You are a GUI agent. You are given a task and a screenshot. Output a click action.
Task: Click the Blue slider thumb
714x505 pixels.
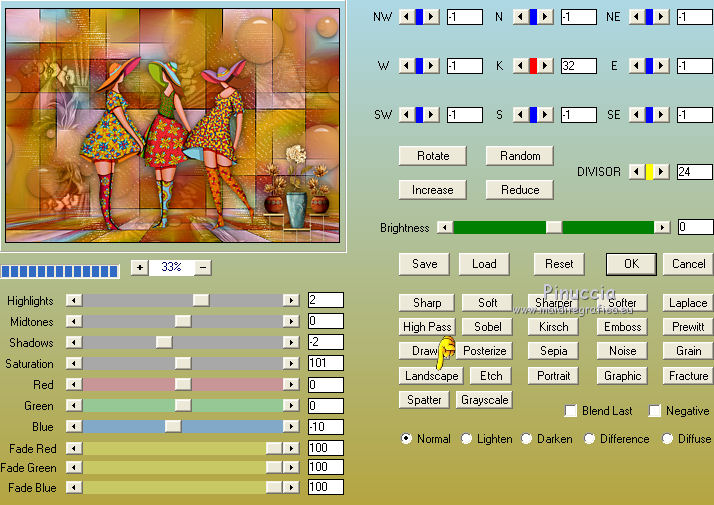[x=173, y=426]
